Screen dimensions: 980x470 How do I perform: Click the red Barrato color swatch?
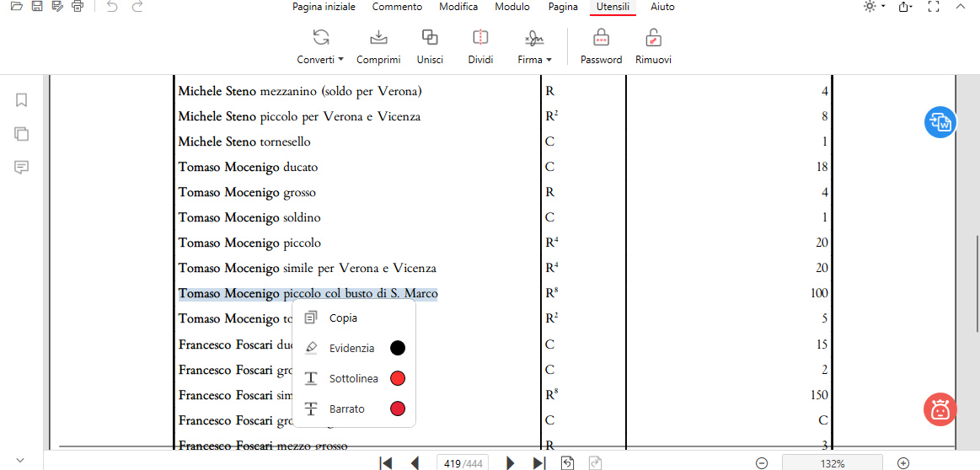click(x=398, y=409)
